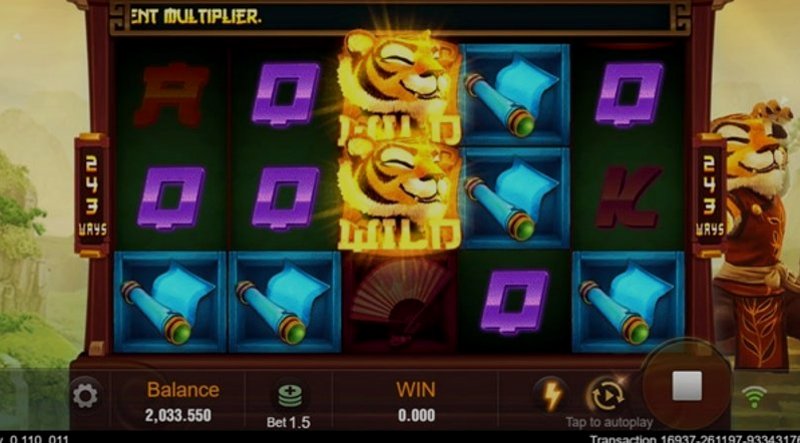Tap the green coin stack bet icon

(289, 396)
